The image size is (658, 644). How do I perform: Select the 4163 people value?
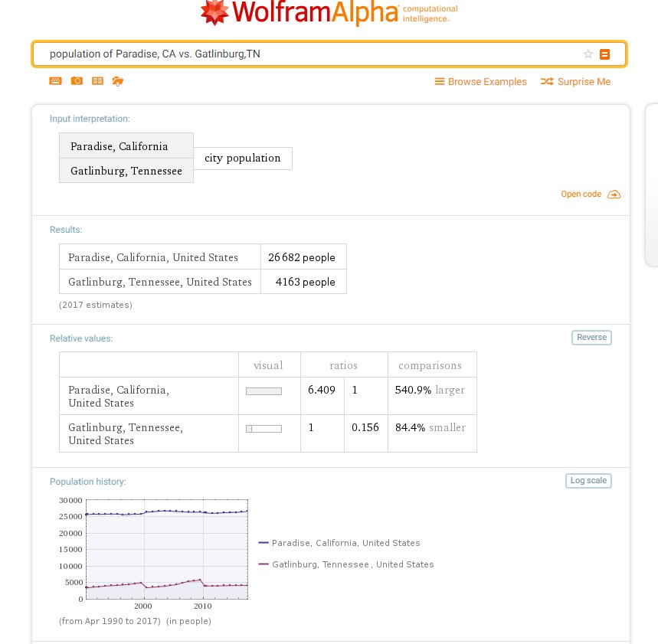pos(305,282)
